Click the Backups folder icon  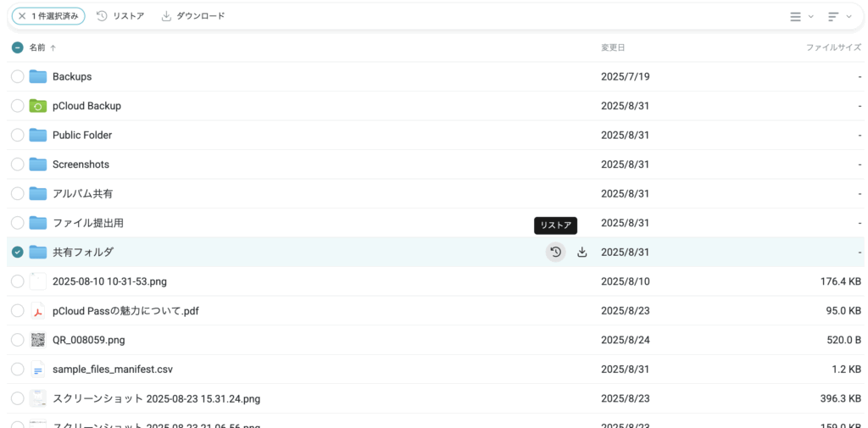(37, 76)
